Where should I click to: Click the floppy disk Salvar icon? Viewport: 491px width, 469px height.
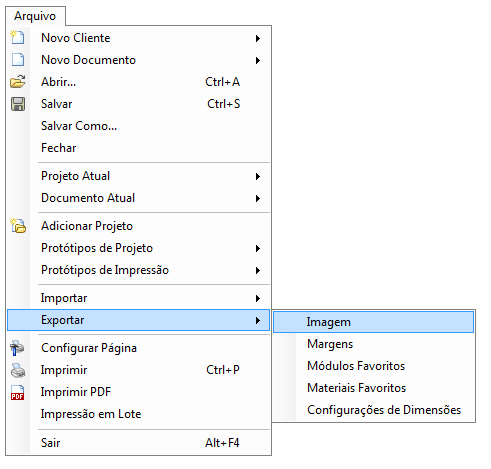[18, 104]
